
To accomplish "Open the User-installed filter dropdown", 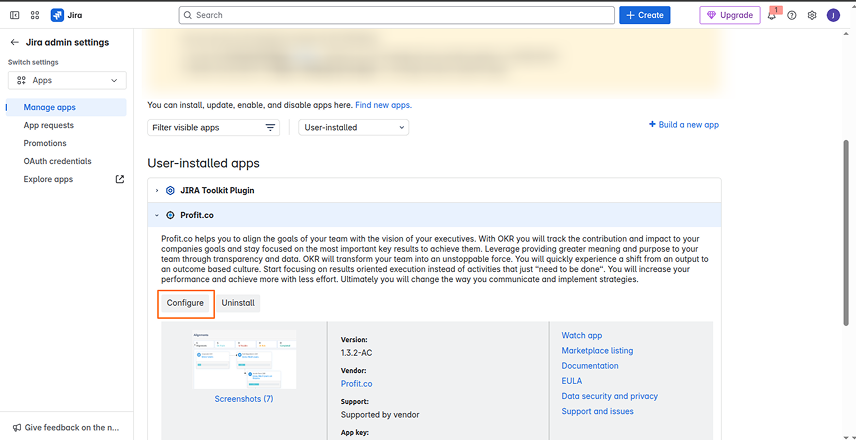I will coord(353,128).
